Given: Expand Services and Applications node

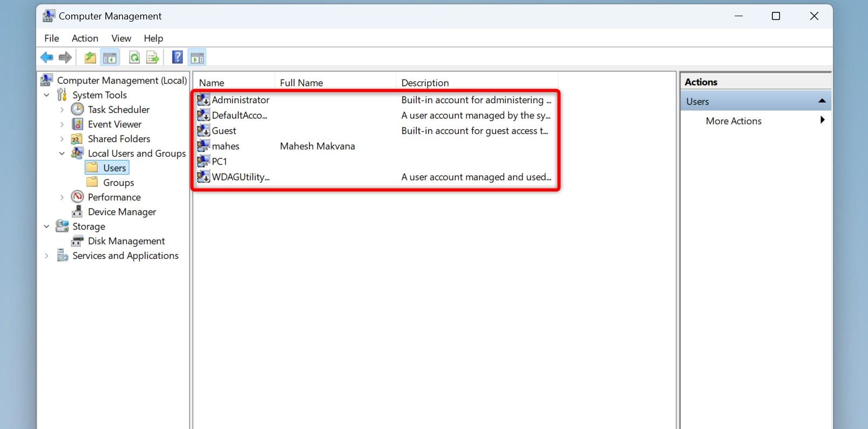Looking at the screenshot, I should [x=46, y=256].
